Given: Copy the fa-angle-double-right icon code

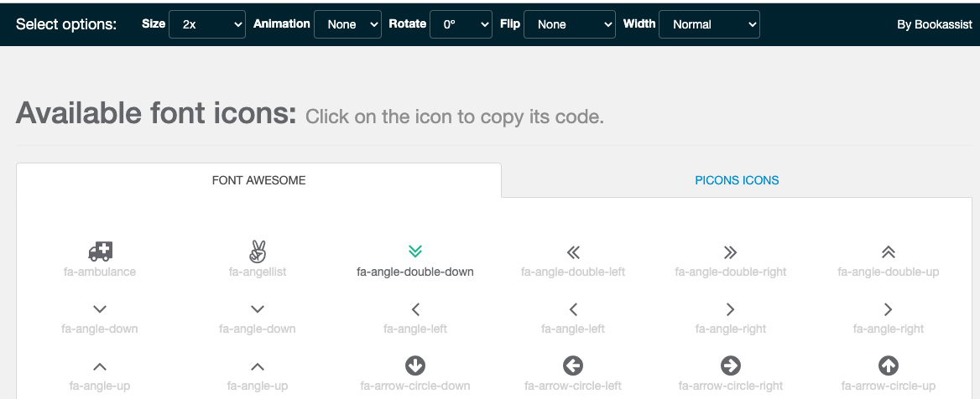Looking at the screenshot, I should click(730, 252).
